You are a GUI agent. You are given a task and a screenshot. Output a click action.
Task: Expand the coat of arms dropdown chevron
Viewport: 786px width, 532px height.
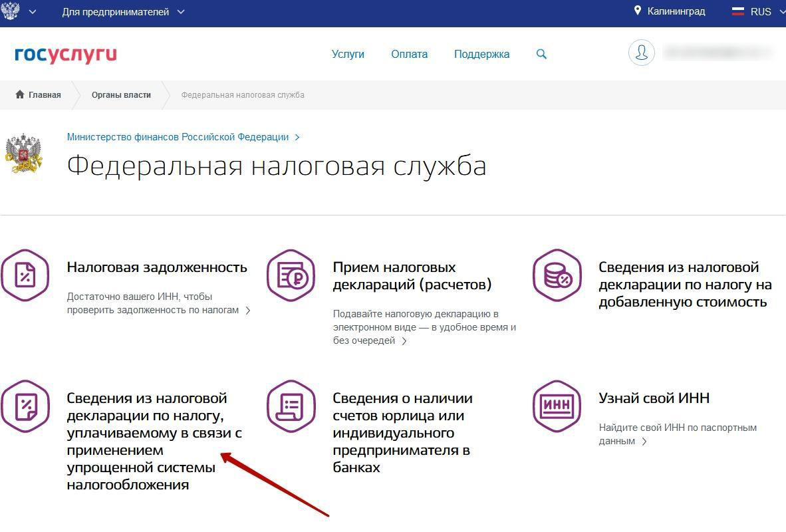pos(33,11)
